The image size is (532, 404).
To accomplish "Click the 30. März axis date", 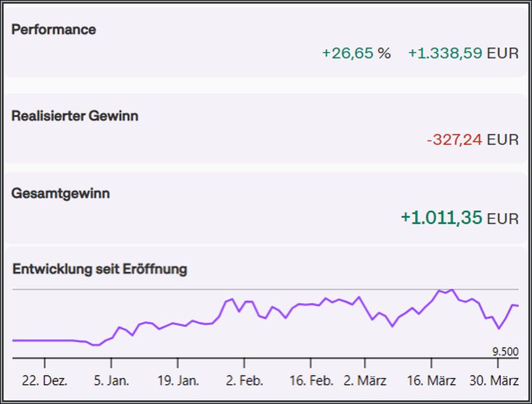I will pos(497,381).
